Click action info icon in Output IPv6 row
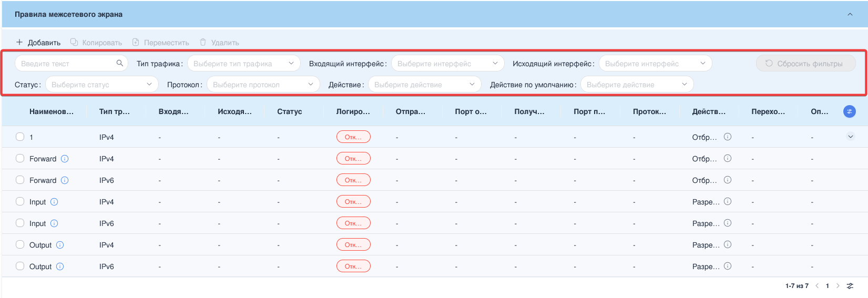868x298 pixels. click(x=728, y=266)
